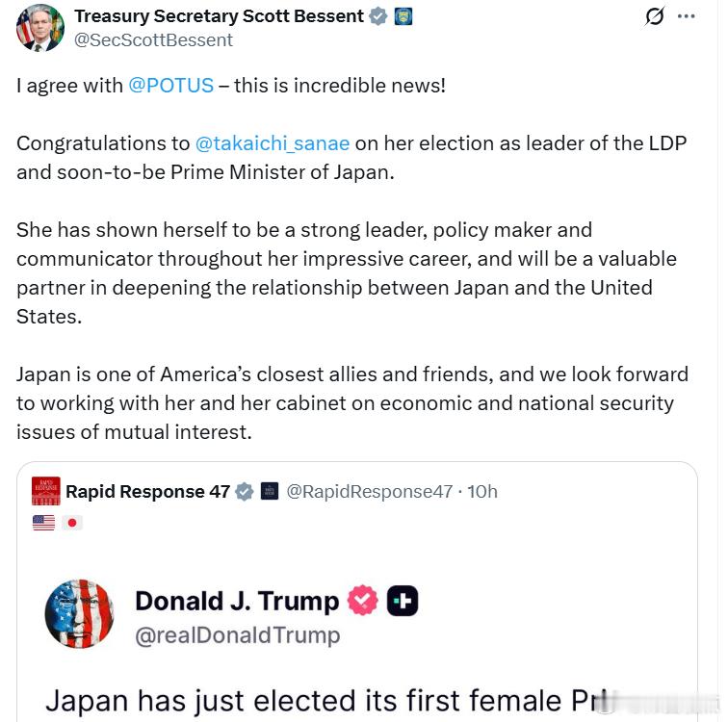Open the @RapidResponse47 handle
This screenshot has height=722, width=728.
point(369,491)
